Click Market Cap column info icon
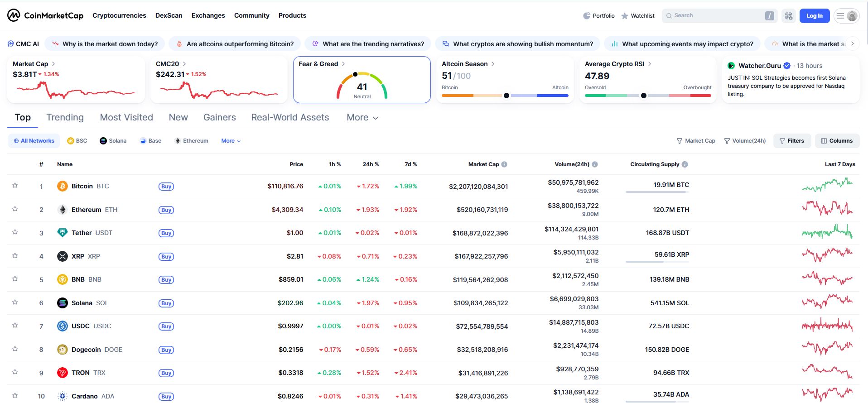This screenshot has height=403, width=868. [504, 164]
